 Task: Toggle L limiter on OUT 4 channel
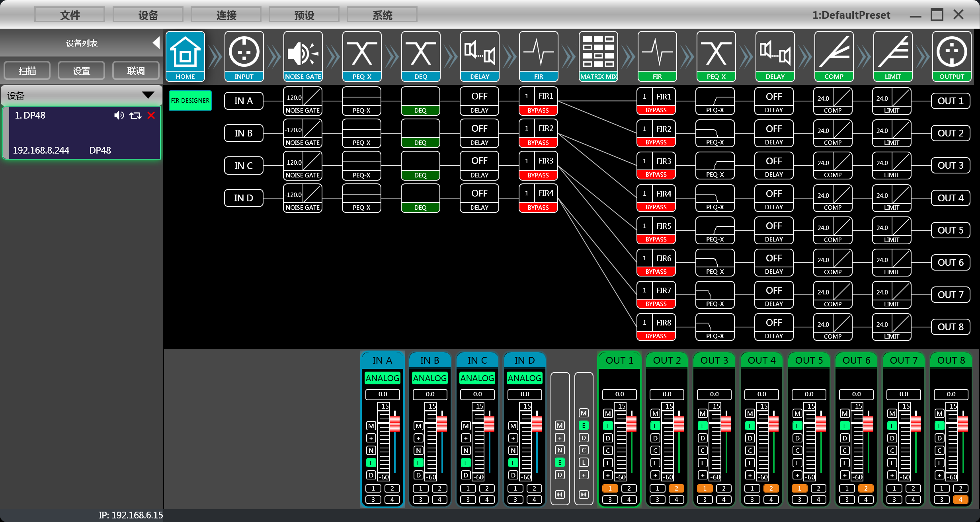750,463
